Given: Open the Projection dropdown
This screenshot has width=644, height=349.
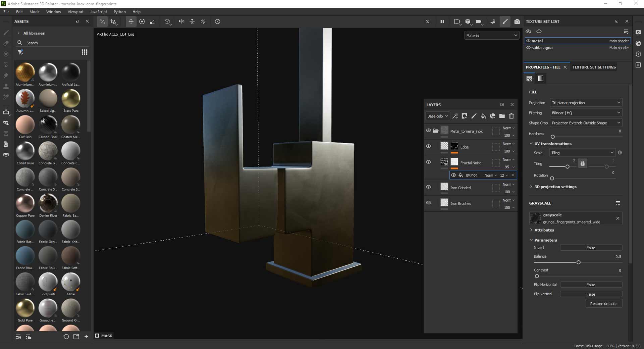Looking at the screenshot, I should click(586, 103).
